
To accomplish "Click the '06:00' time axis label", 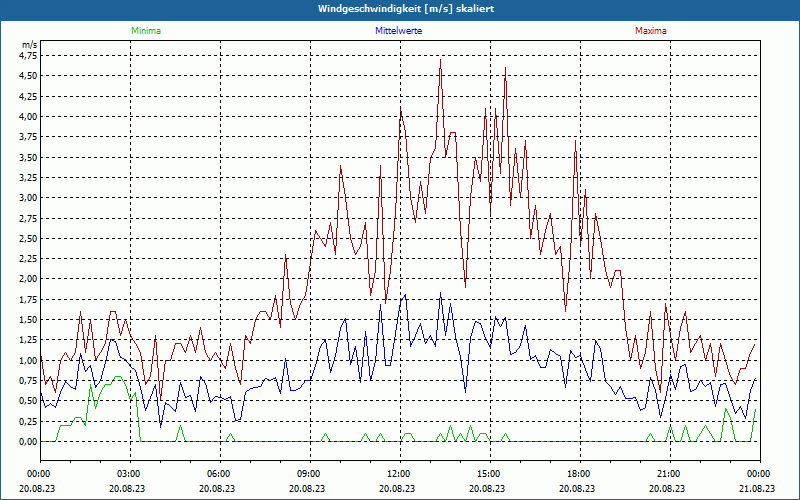I will click(x=220, y=474).
